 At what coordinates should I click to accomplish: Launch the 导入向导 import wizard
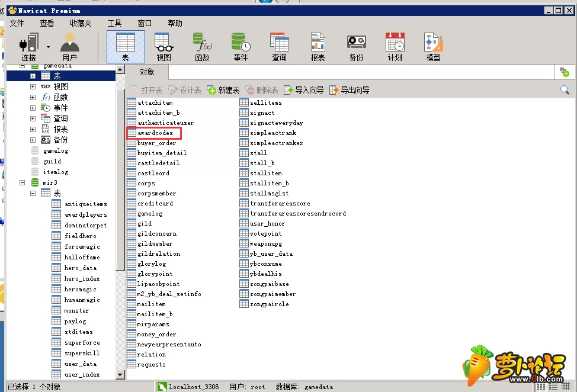(x=303, y=90)
